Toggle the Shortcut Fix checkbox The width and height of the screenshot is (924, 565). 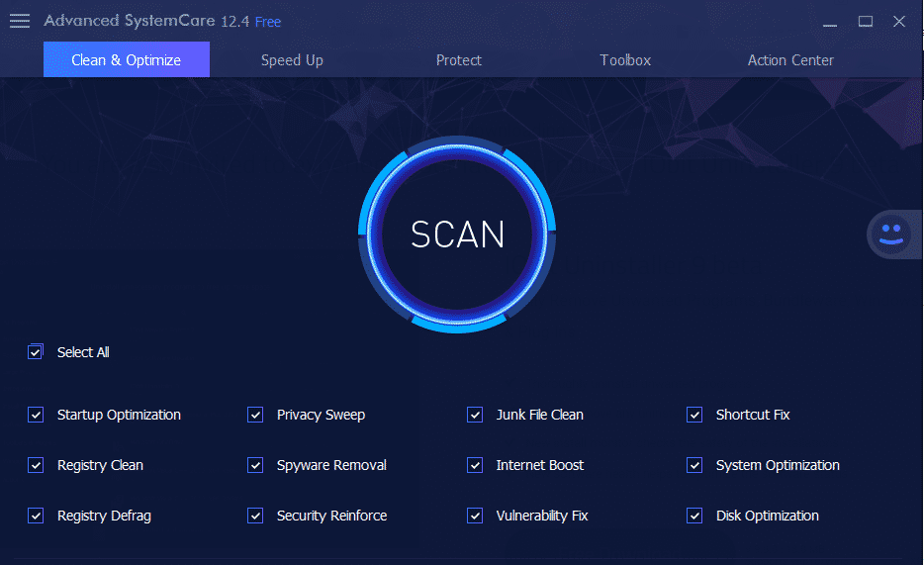click(x=694, y=415)
